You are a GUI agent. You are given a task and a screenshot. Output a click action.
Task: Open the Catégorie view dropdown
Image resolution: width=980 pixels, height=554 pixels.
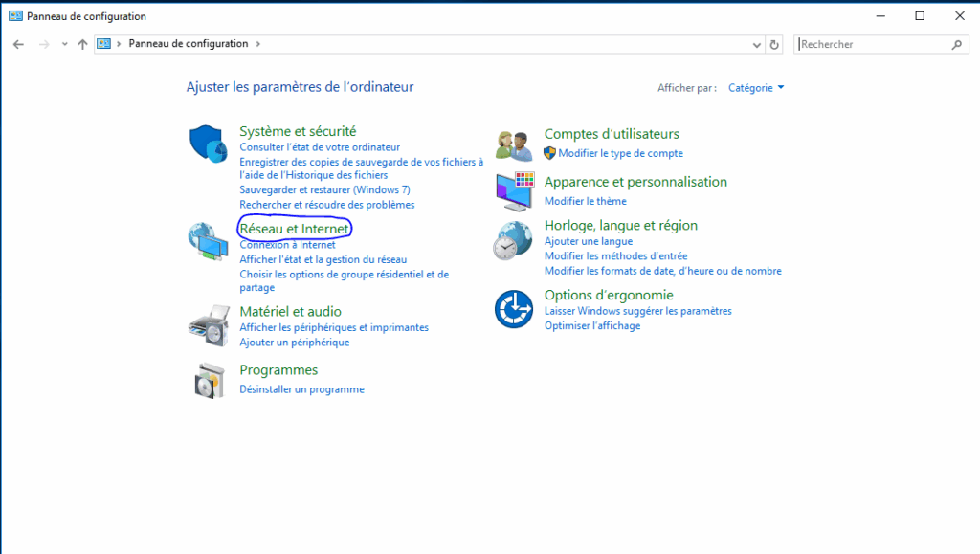tap(756, 88)
